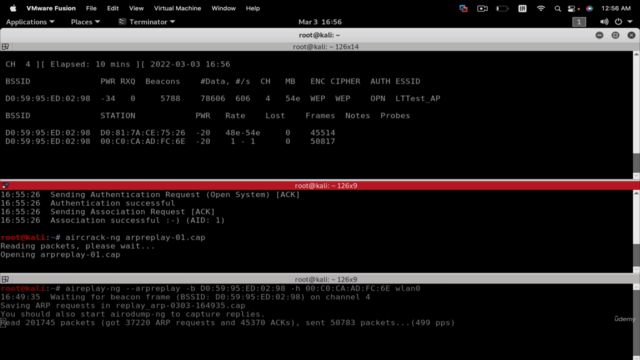Click the bottom pane title bar
Viewport: 640px width, 360px height.
coord(320,280)
